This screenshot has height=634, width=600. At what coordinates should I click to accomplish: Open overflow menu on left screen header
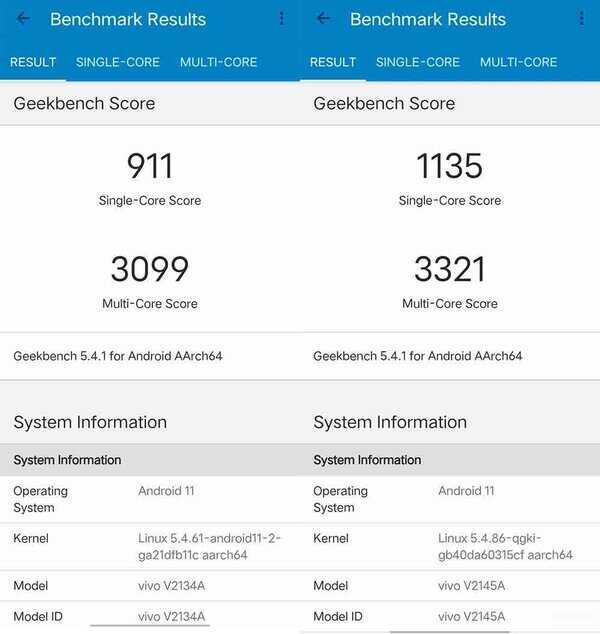pyautogui.click(x=281, y=19)
